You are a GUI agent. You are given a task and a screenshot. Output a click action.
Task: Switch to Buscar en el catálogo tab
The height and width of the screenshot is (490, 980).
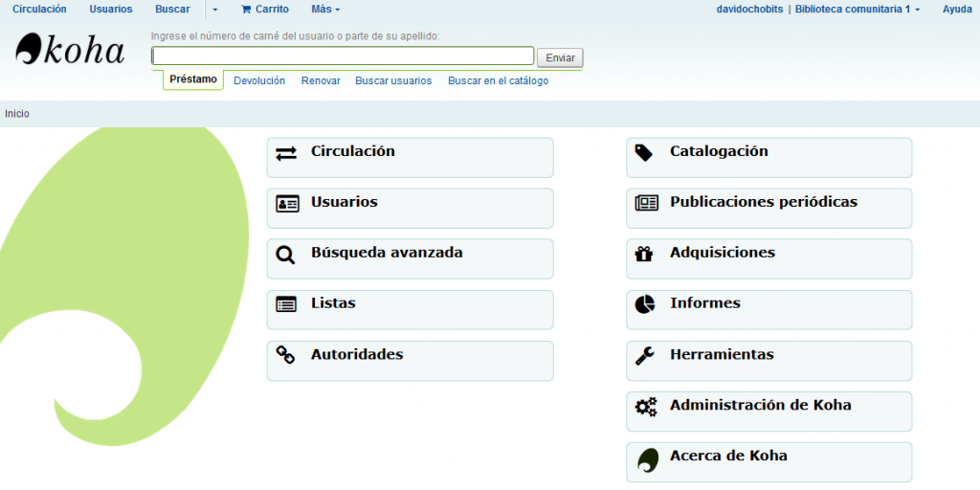coord(498,80)
